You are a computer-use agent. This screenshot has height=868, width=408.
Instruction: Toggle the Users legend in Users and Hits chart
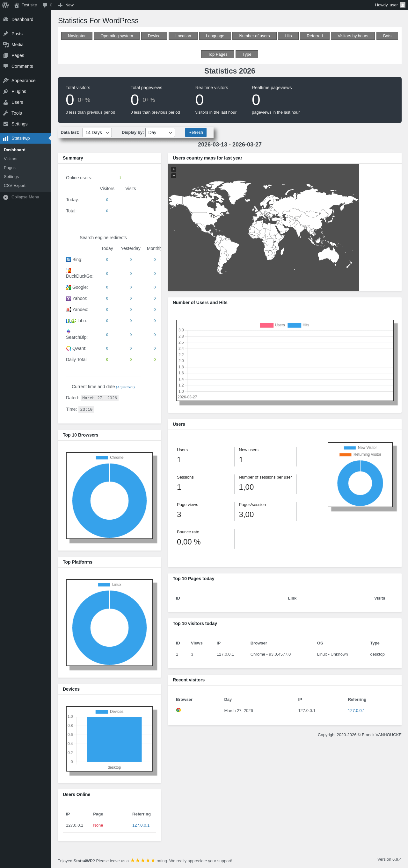(x=272, y=325)
